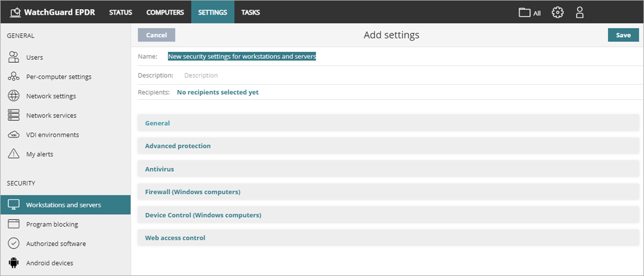This screenshot has width=644, height=276.
Task: Click the Network settings globe icon
Action: pos(14,96)
